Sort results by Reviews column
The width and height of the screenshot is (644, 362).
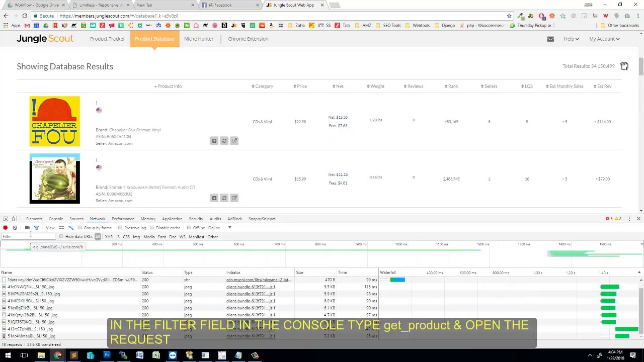coord(414,86)
